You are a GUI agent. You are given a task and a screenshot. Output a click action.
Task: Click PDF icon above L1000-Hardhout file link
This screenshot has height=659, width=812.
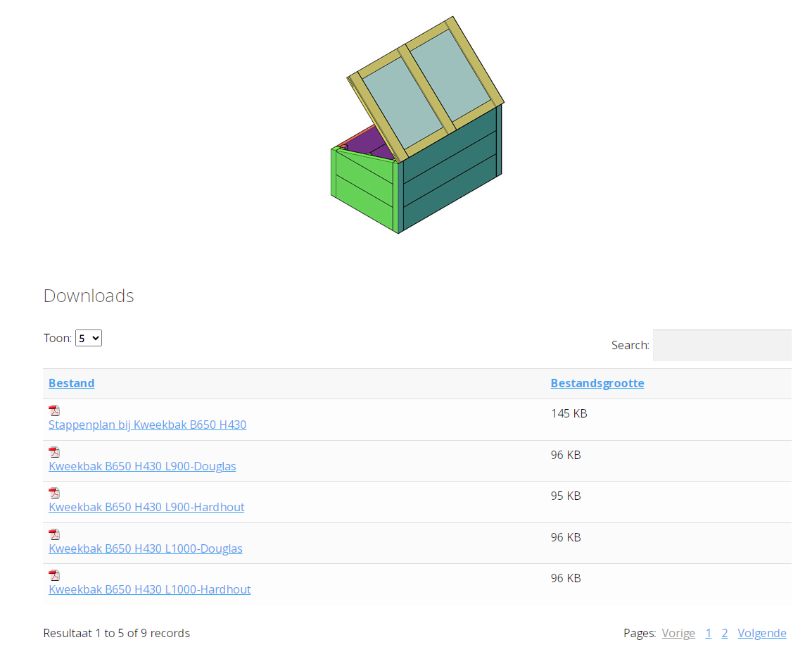[54, 575]
